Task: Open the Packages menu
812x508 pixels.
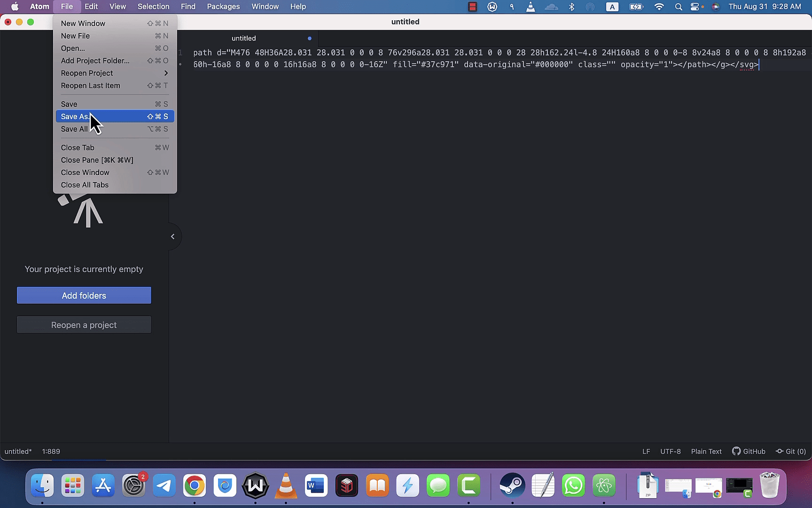Action: (x=223, y=7)
